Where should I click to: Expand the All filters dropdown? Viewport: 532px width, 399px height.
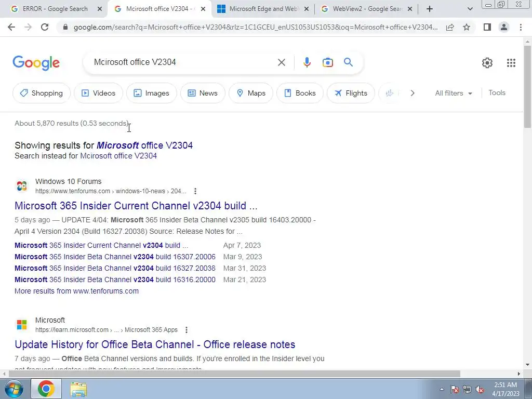(x=454, y=93)
